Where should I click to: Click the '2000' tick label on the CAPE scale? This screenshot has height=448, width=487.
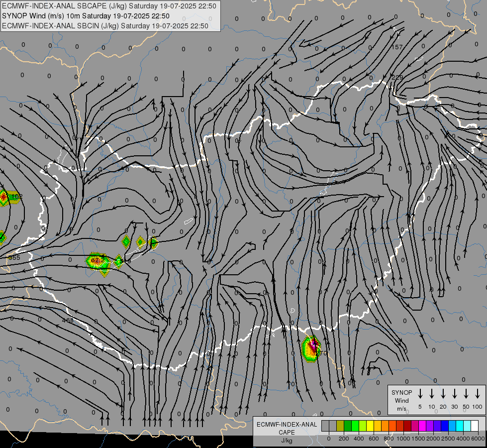coord(433,439)
